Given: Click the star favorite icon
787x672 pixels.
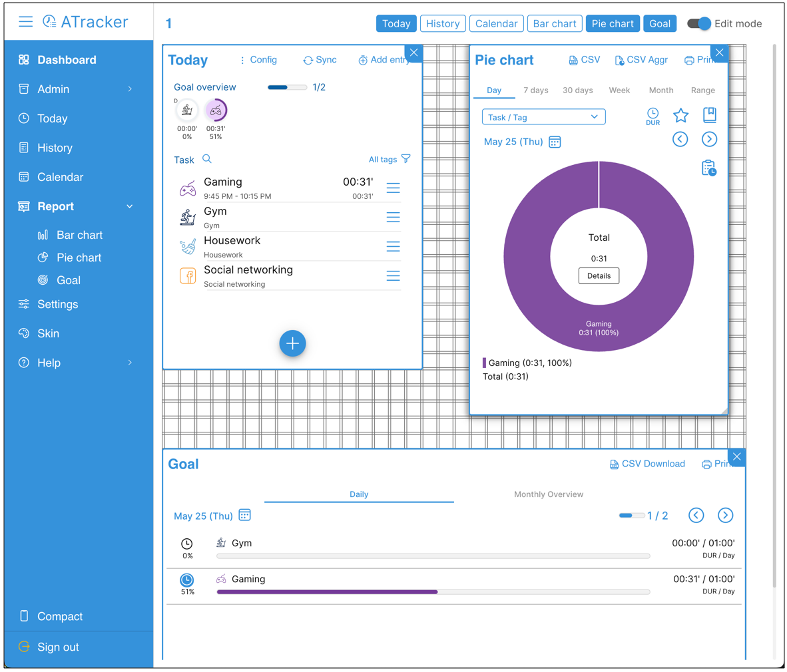Looking at the screenshot, I should click(x=680, y=115).
